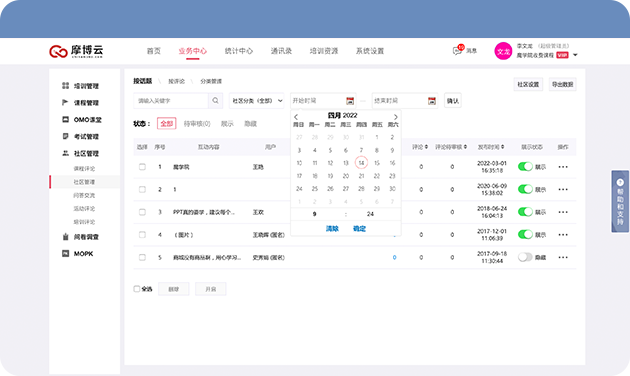Turn on the hidden 2017-09-18 row switch
The height and width of the screenshot is (376, 630).
[525, 257]
